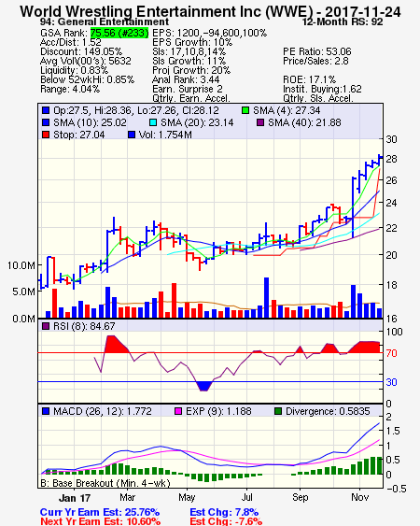Click the cyan SMA (20) legend swatch
This screenshot has height=526, width=420.
pyautogui.click(x=153, y=122)
